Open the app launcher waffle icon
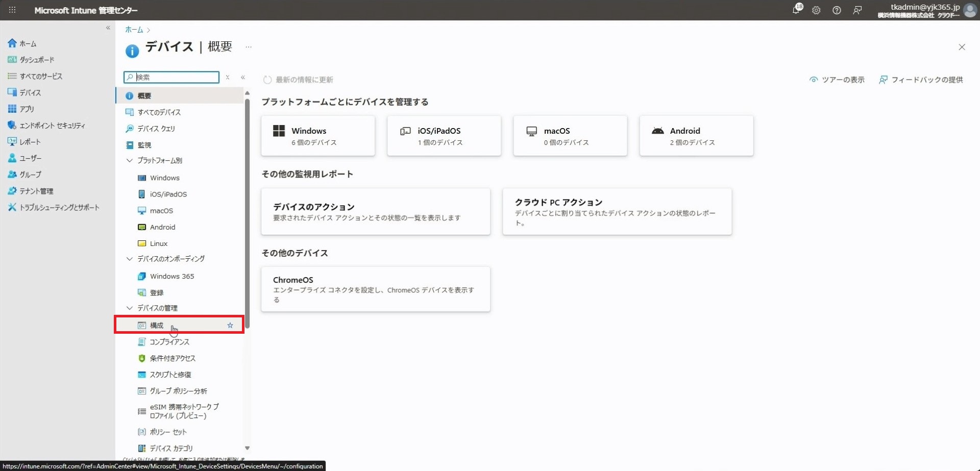Image resolution: width=980 pixels, height=471 pixels. pos(12,10)
